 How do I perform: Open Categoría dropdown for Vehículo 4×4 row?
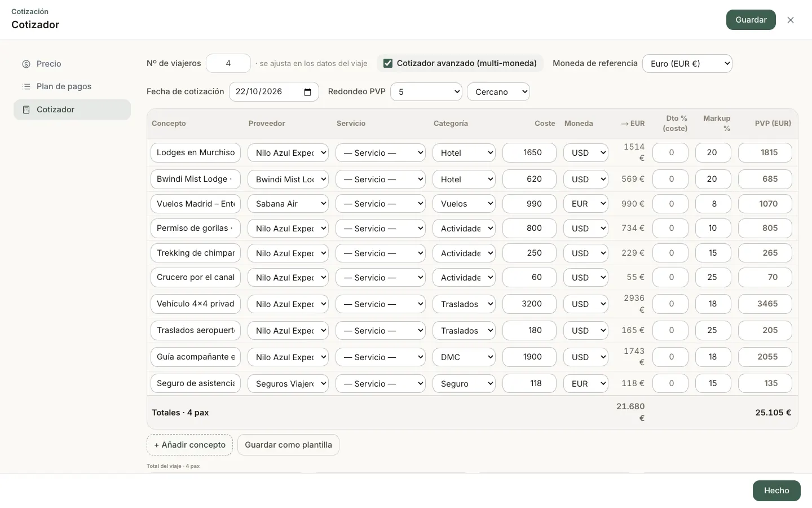tap(464, 304)
